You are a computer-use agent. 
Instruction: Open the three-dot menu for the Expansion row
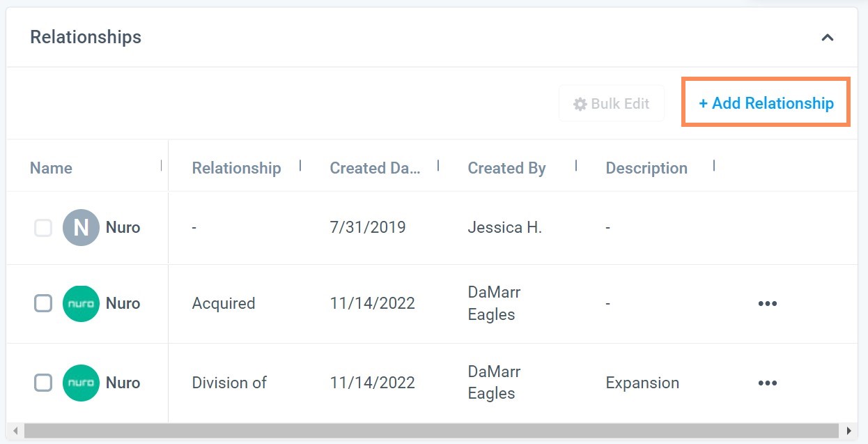click(767, 383)
